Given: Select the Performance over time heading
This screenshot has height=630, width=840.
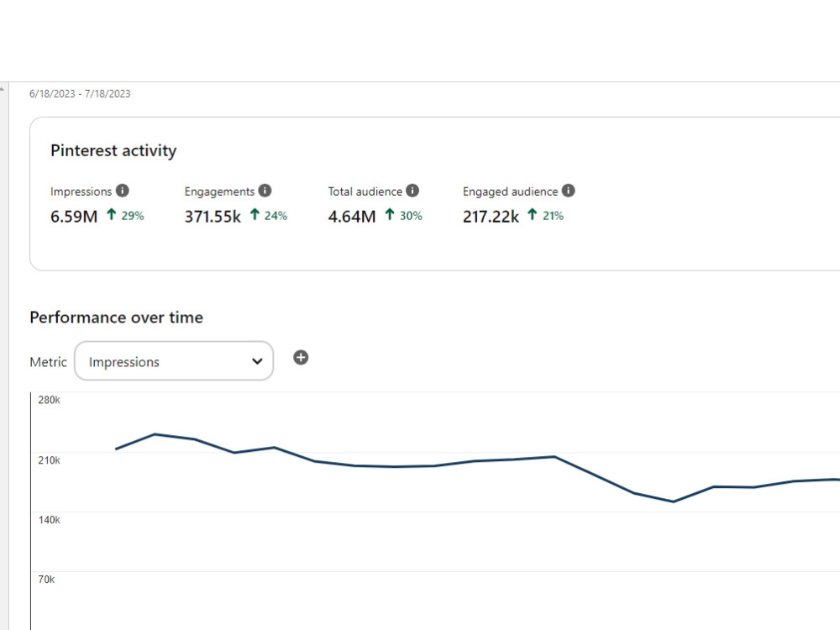Looking at the screenshot, I should [116, 318].
